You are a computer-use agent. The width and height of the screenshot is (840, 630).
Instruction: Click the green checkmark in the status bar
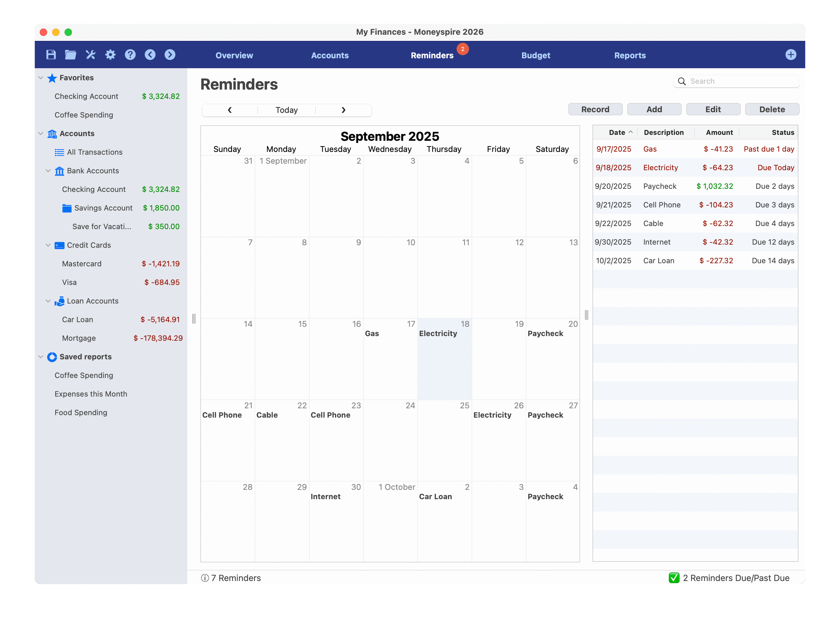(x=674, y=578)
